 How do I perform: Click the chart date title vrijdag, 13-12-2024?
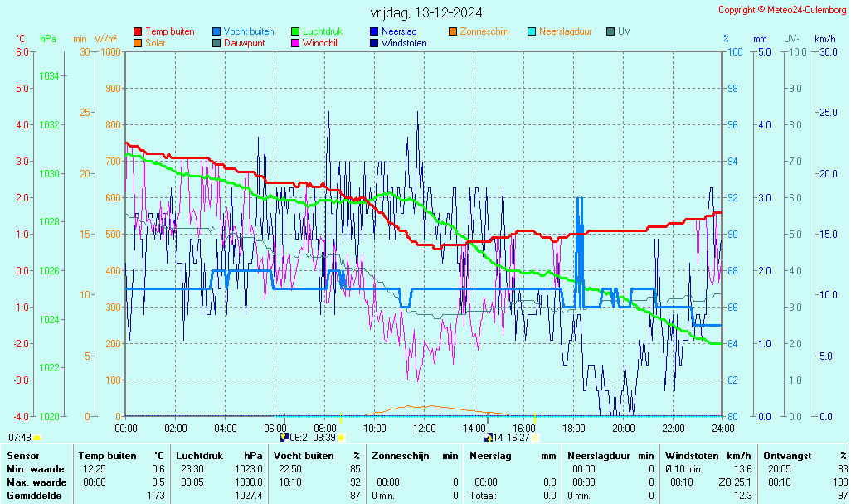425,12
